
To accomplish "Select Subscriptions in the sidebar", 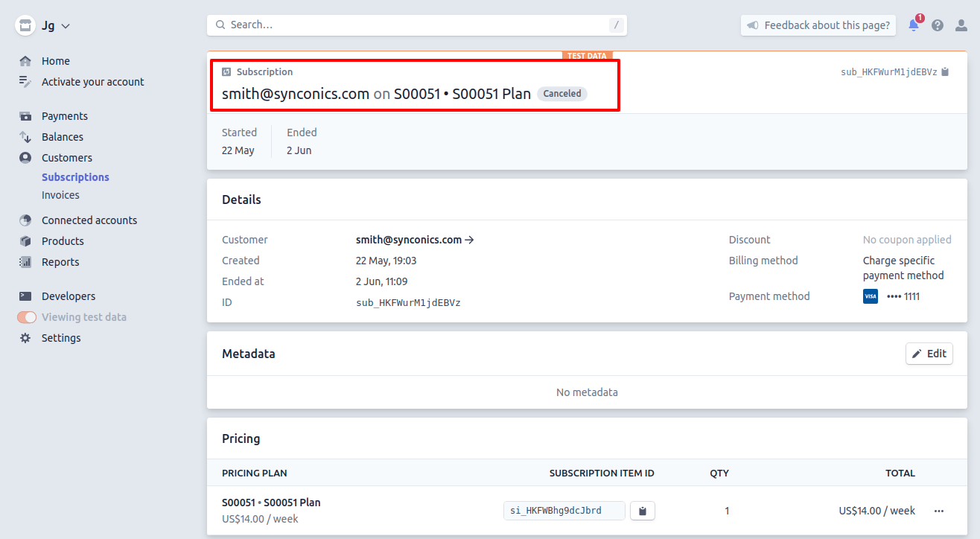I will click(x=75, y=177).
